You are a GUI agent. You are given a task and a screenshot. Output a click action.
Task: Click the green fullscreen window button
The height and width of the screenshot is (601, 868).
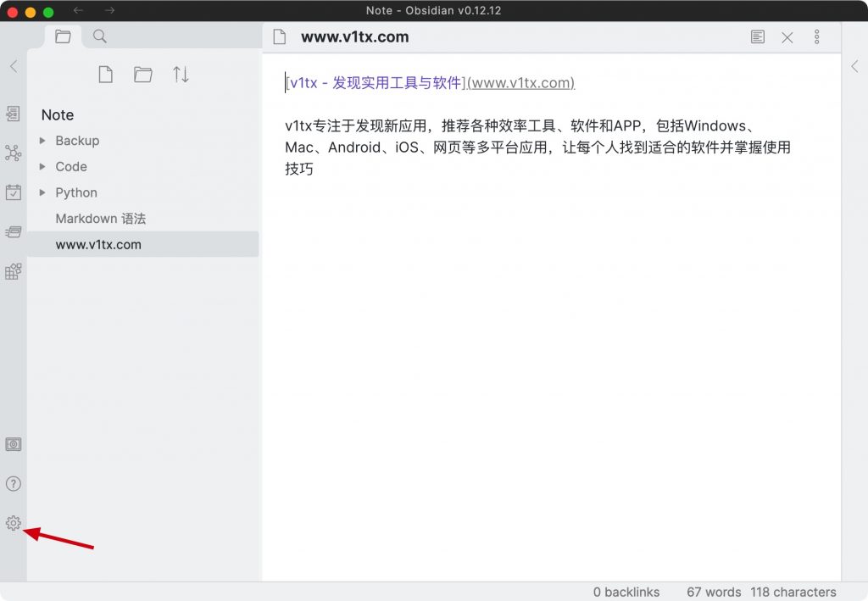click(48, 12)
